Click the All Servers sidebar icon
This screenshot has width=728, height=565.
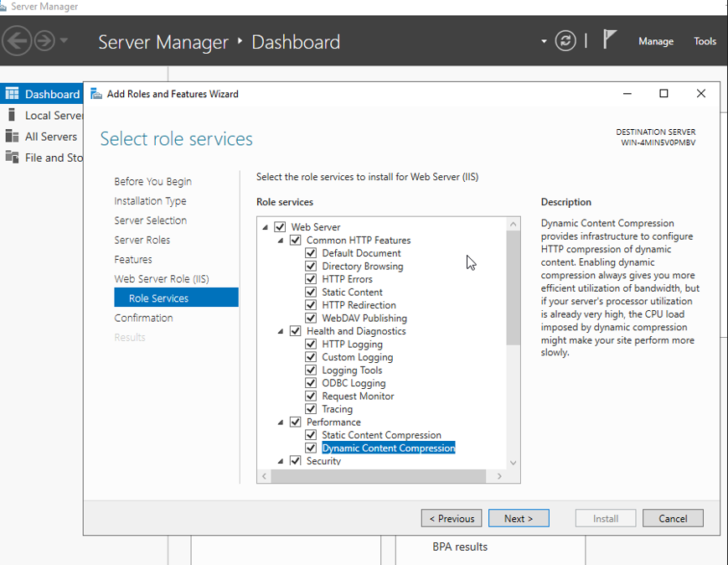[x=12, y=136]
